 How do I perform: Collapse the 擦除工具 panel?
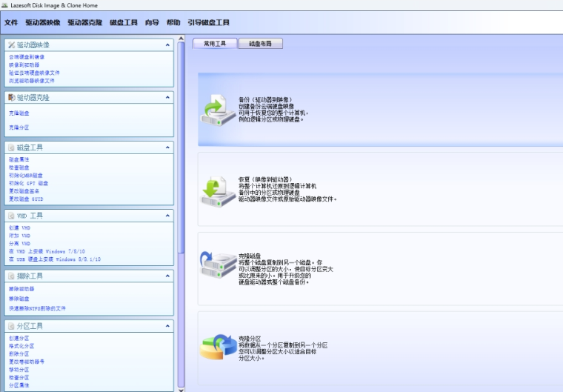tap(167, 276)
